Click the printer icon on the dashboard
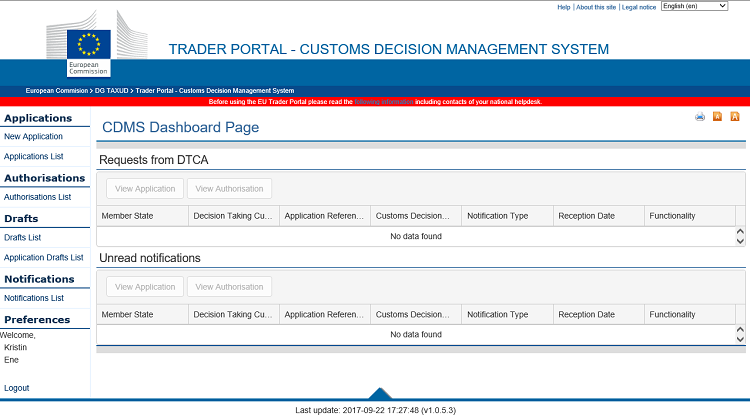 coord(700,117)
